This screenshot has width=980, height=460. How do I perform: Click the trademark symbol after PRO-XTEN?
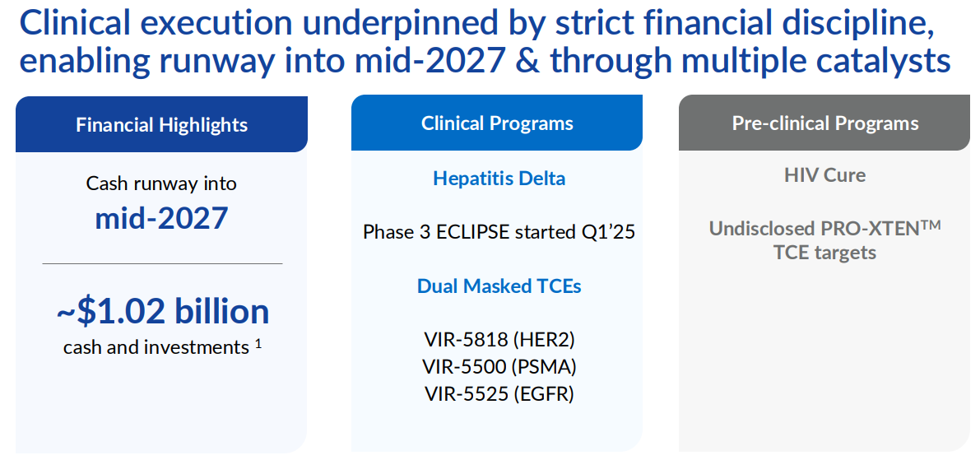[931, 224]
